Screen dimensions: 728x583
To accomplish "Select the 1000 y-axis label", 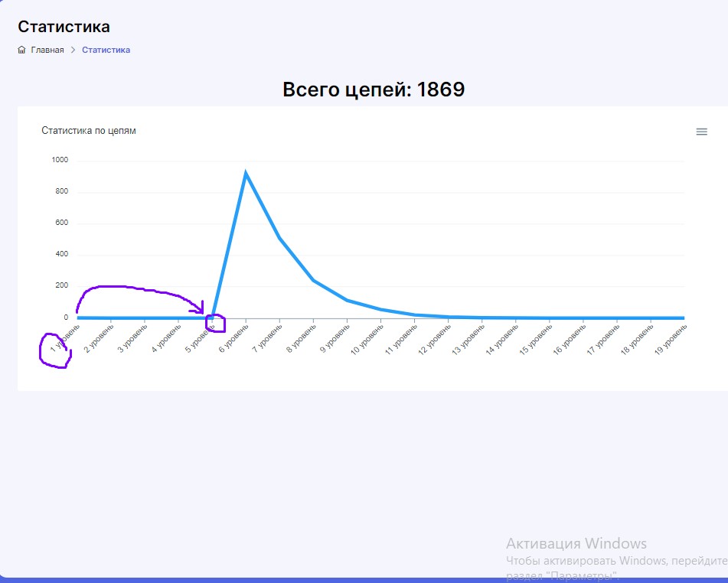I will [x=60, y=160].
